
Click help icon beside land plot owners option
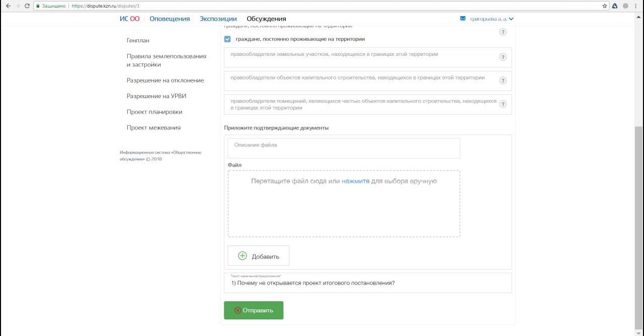(502, 57)
